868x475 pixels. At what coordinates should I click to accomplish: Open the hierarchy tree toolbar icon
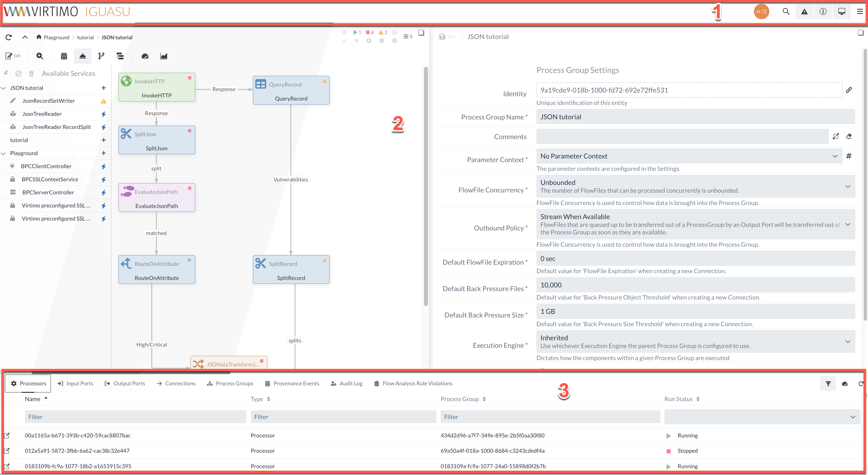tap(120, 56)
